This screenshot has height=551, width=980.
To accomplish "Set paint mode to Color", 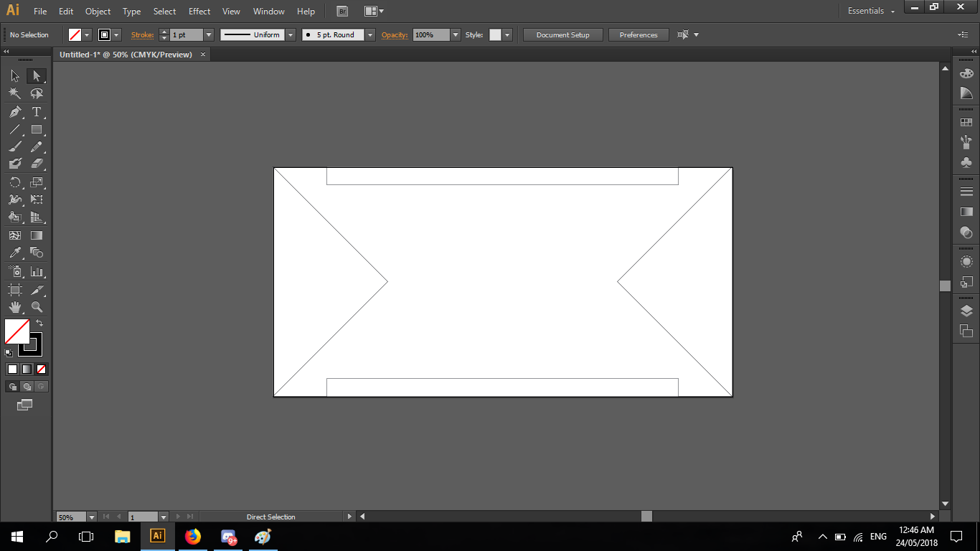I will [x=12, y=369].
